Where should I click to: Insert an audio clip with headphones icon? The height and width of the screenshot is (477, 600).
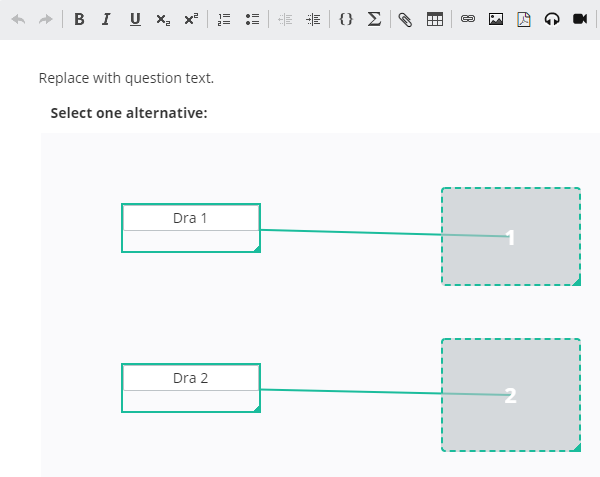click(552, 19)
